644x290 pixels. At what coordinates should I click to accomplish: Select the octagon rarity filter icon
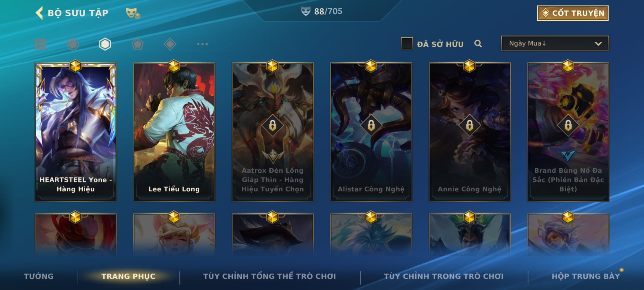[73, 44]
